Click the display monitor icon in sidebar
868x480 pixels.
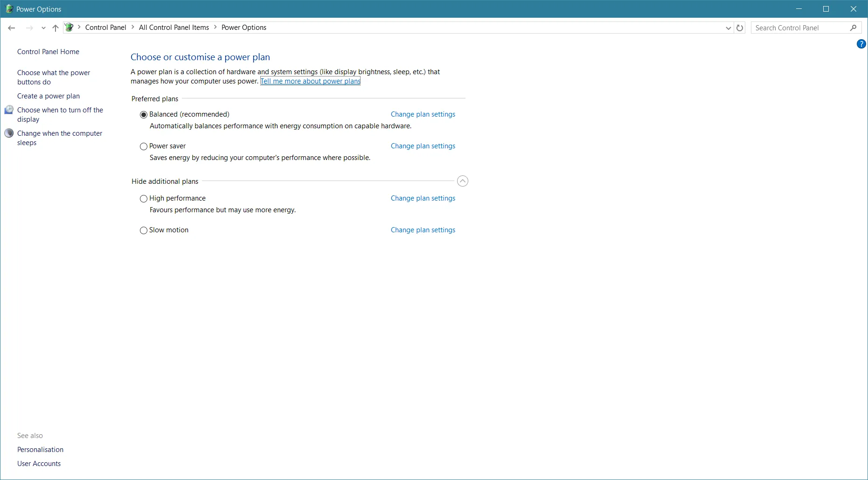9,110
